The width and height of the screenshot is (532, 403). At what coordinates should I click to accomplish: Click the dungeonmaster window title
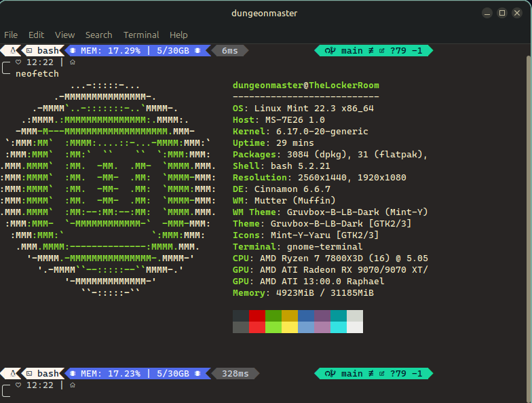265,14
